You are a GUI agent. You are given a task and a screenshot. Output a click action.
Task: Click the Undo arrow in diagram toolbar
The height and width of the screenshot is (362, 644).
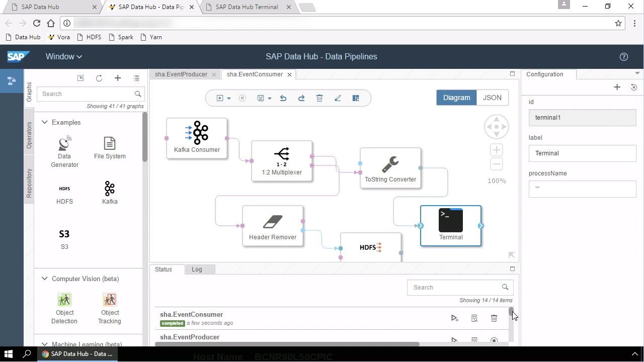[283, 98]
